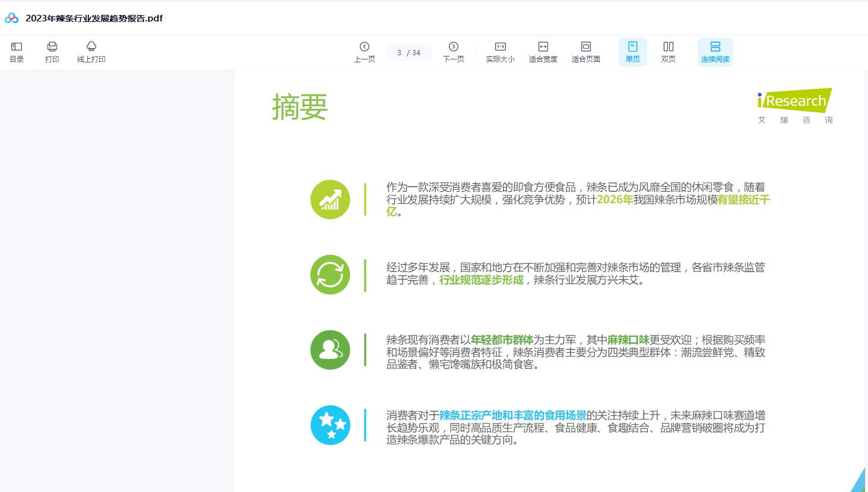
Task: Click the 摘要 summary heading on the page
Action: [x=299, y=107]
